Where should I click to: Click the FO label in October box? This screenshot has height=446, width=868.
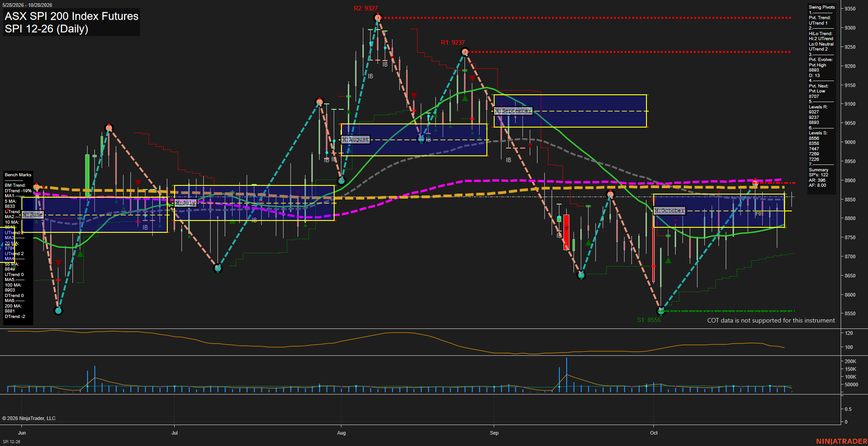[759, 214]
